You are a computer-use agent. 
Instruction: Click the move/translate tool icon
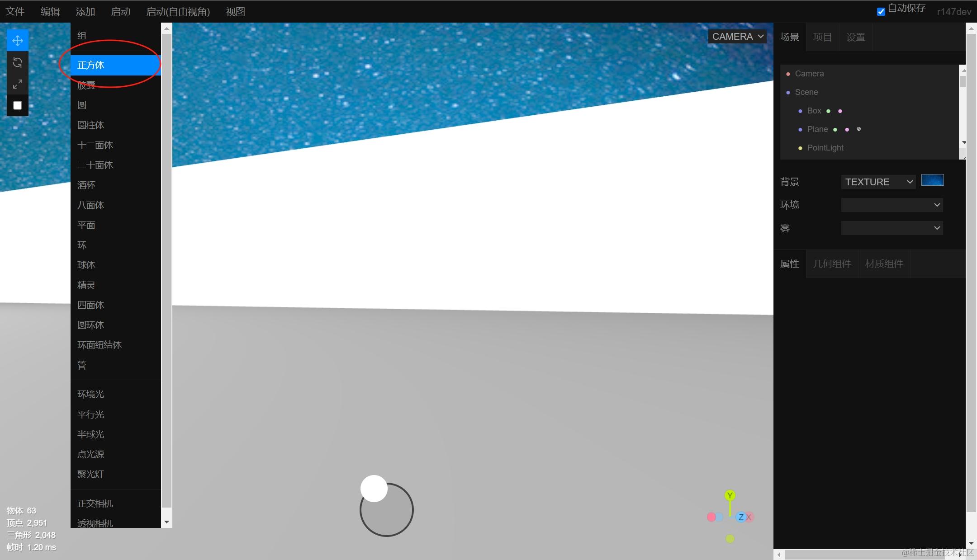(18, 40)
